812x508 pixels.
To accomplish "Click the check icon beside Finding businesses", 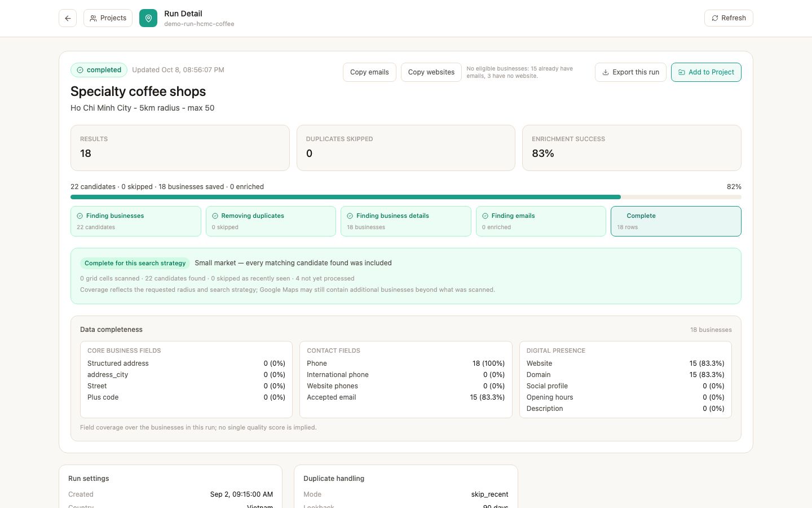I will click(x=80, y=216).
